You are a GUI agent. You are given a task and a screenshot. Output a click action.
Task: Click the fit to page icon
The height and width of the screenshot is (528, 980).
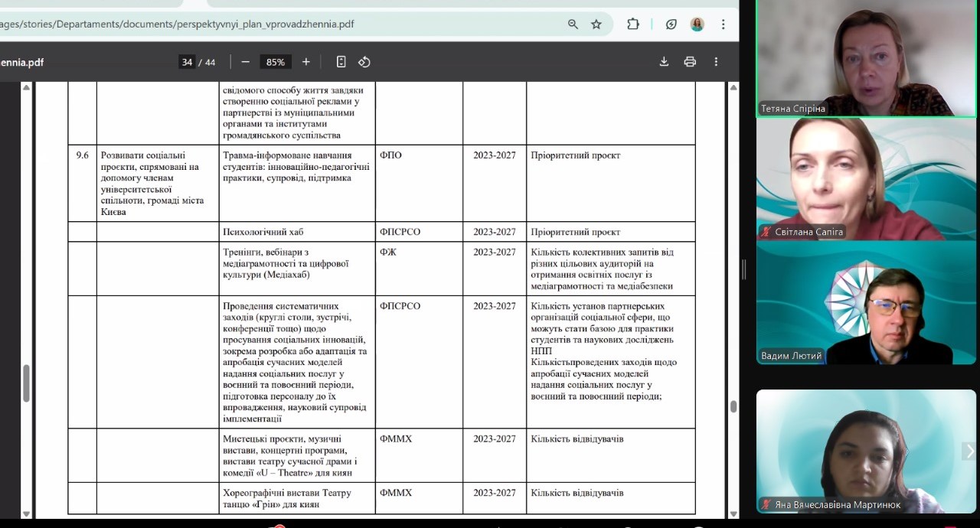[x=341, y=62]
